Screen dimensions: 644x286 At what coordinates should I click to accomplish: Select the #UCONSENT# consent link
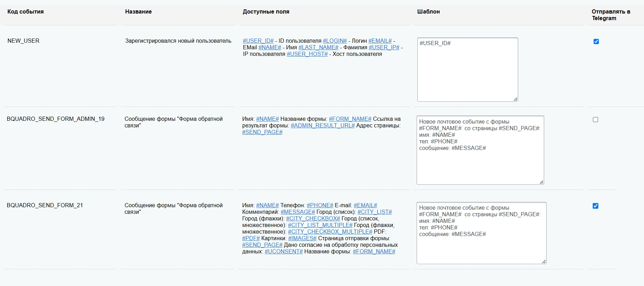point(284,252)
